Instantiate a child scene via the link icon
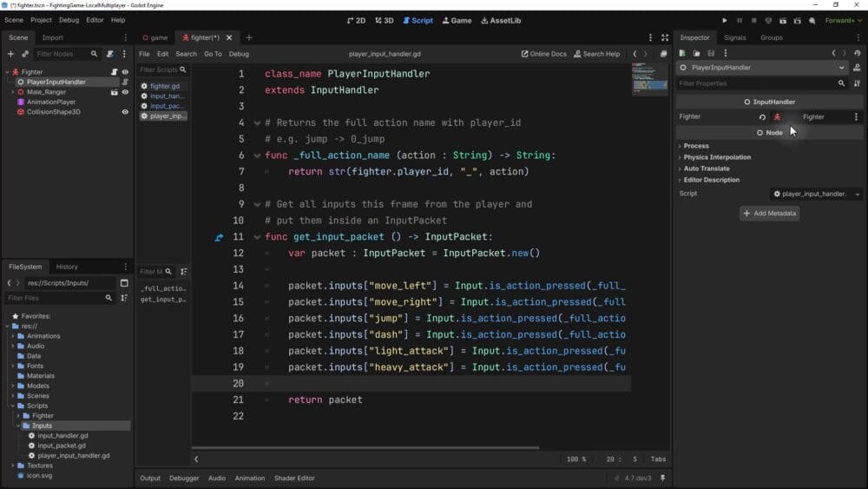The height and width of the screenshot is (489, 868). tap(25, 54)
